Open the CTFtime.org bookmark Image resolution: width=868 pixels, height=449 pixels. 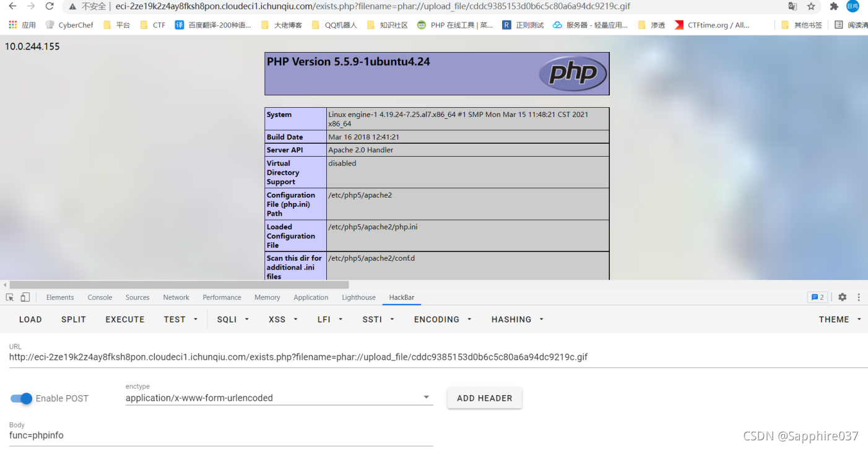pyautogui.click(x=712, y=25)
